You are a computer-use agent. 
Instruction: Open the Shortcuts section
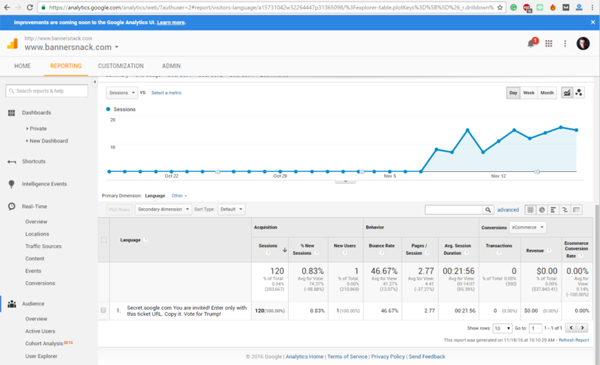click(34, 161)
